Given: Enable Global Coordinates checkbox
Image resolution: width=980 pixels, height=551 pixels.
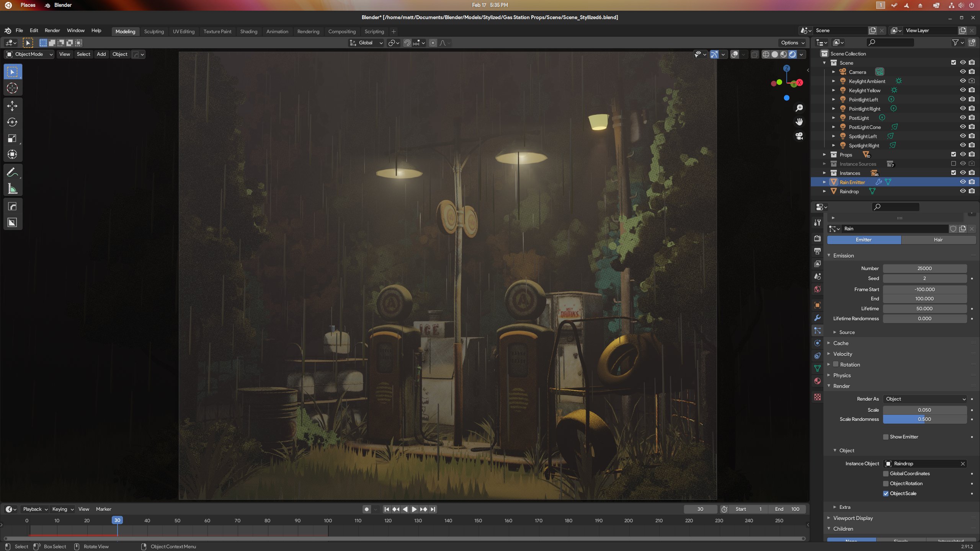Looking at the screenshot, I should [886, 474].
